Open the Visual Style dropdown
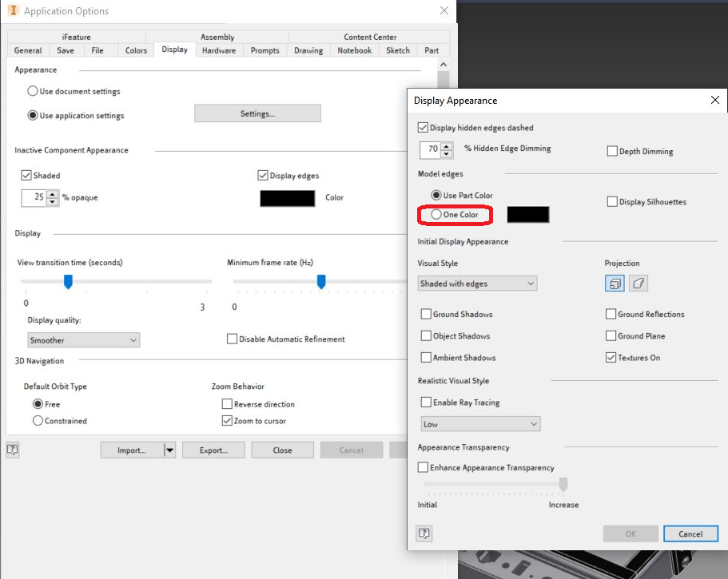728x579 pixels. coord(477,284)
